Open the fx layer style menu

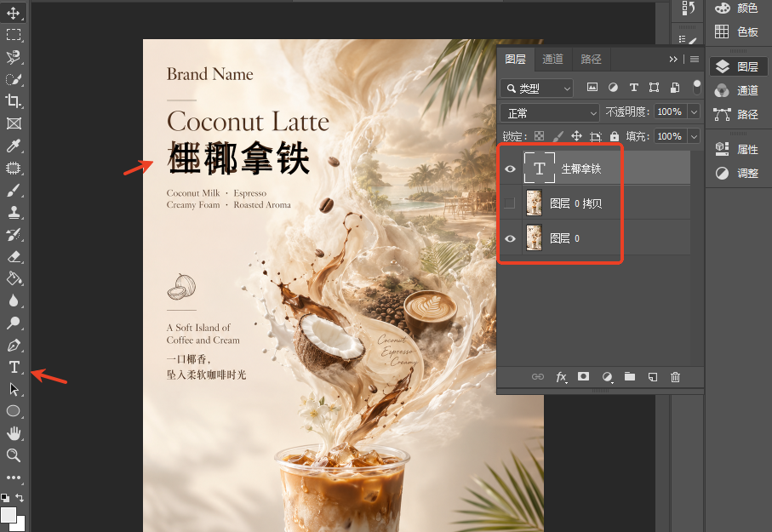coord(561,377)
